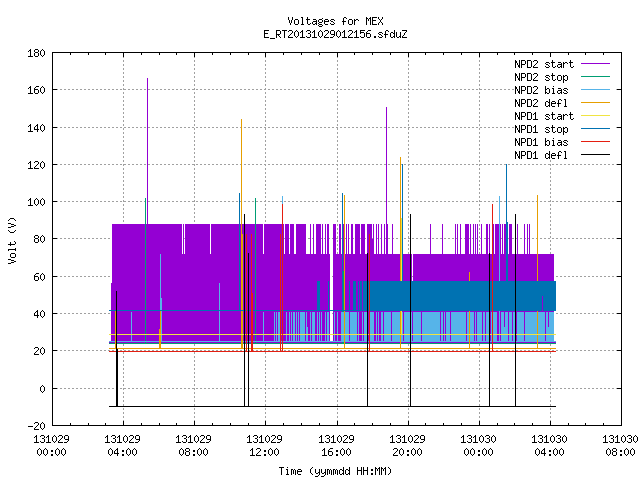Click the yellow NPD1 start legend line
Screen dimensions: 640x480
click(x=595, y=116)
